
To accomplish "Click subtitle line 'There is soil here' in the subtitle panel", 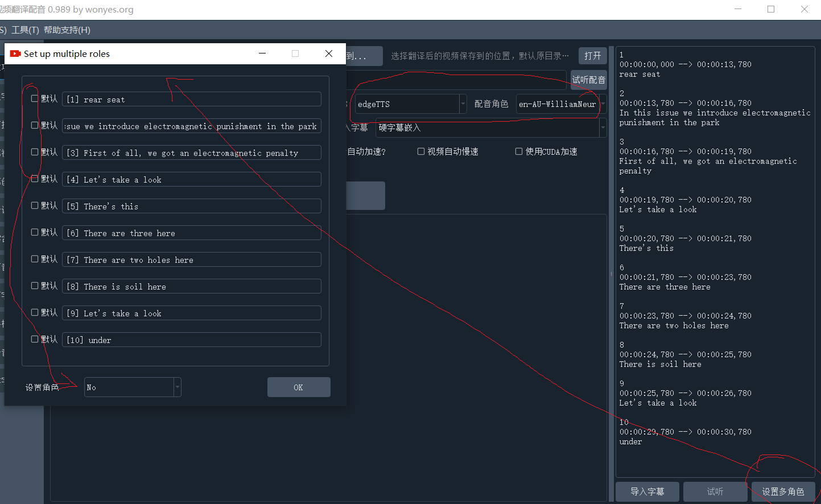I will pos(660,364).
